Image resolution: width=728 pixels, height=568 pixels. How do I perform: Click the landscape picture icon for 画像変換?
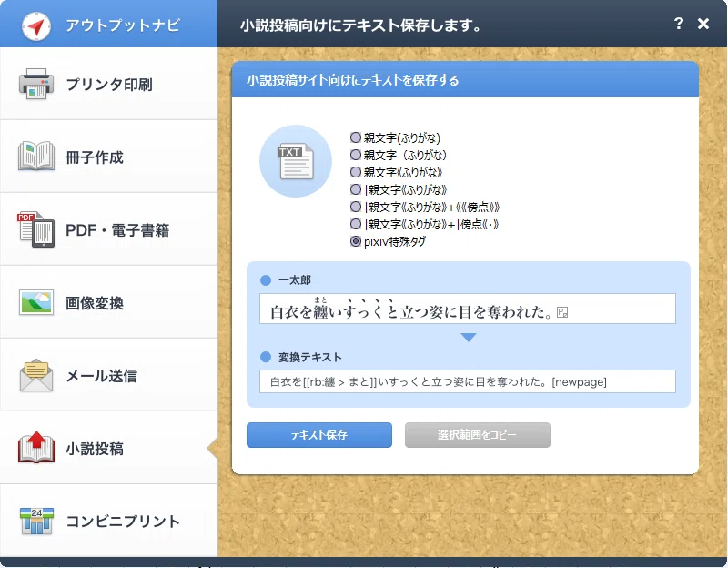tap(36, 302)
